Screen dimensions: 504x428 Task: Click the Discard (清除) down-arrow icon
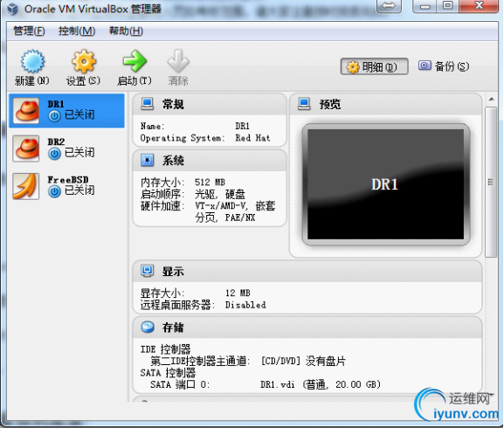[178, 61]
